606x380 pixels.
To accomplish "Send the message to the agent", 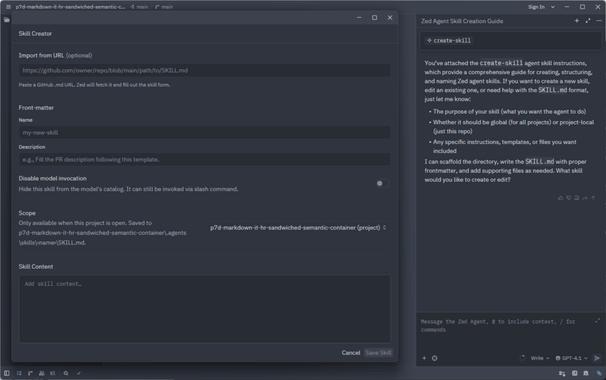I will coord(597,358).
